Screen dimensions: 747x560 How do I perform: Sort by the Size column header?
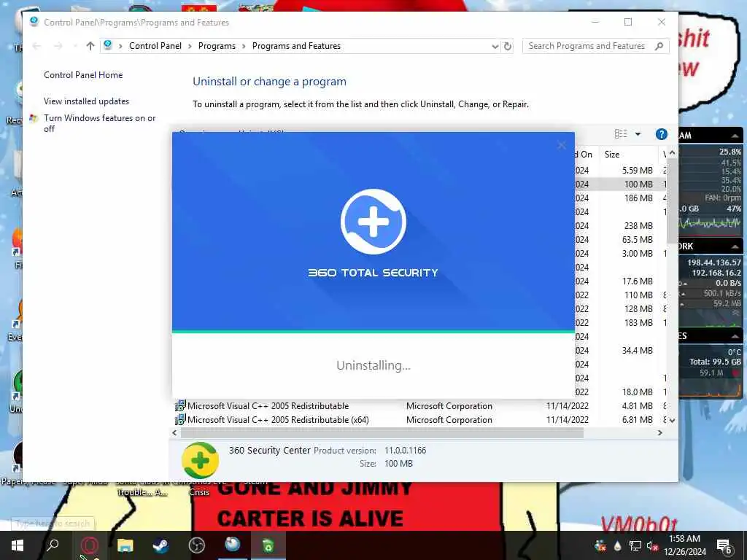coord(627,155)
